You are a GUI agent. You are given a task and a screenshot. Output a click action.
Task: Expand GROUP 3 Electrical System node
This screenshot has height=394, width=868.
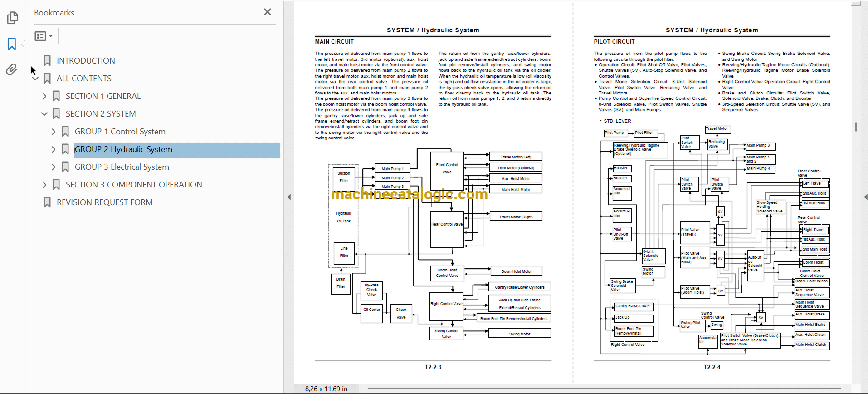tap(54, 167)
